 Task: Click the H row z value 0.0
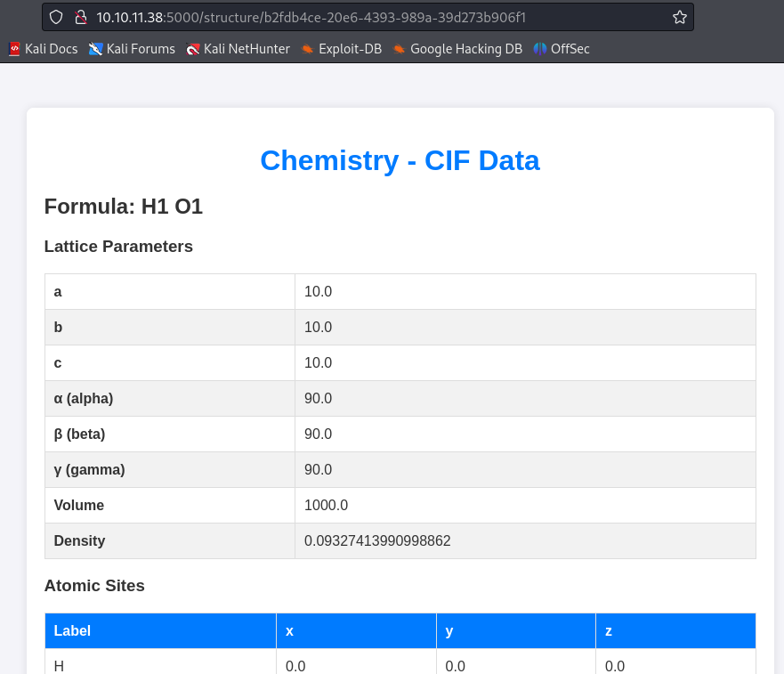tap(615, 667)
